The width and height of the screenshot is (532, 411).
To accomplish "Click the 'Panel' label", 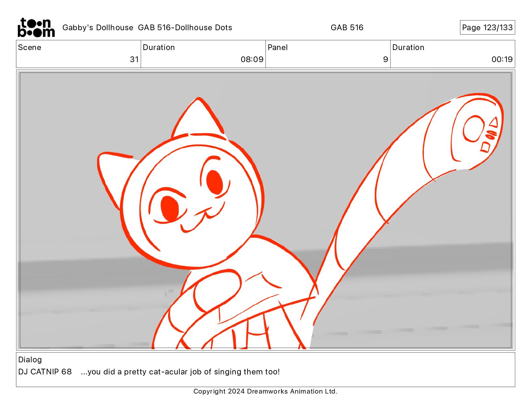I will (x=278, y=47).
